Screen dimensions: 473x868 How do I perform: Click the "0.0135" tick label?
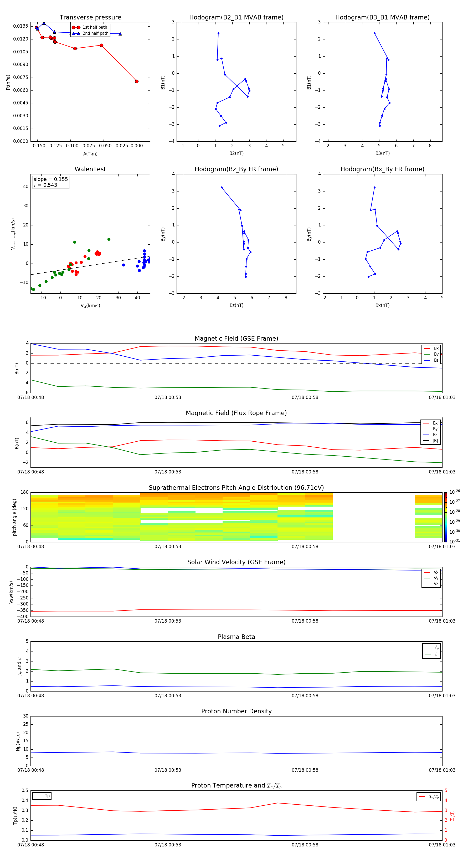click(20, 26)
